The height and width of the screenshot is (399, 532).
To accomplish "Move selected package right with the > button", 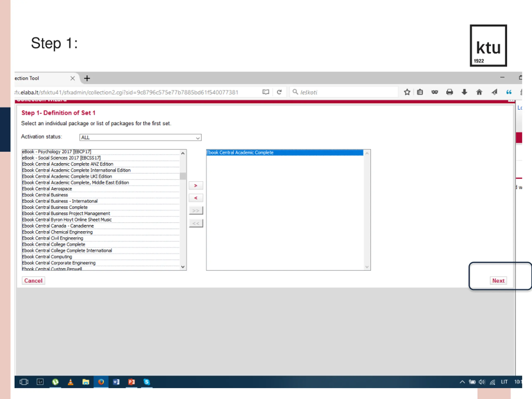I will pos(196,186).
